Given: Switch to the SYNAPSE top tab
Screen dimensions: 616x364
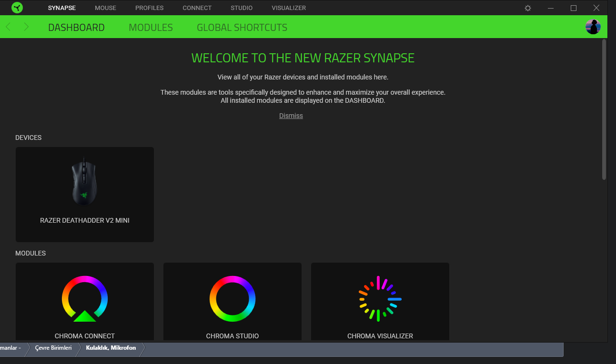Looking at the screenshot, I should click(62, 8).
